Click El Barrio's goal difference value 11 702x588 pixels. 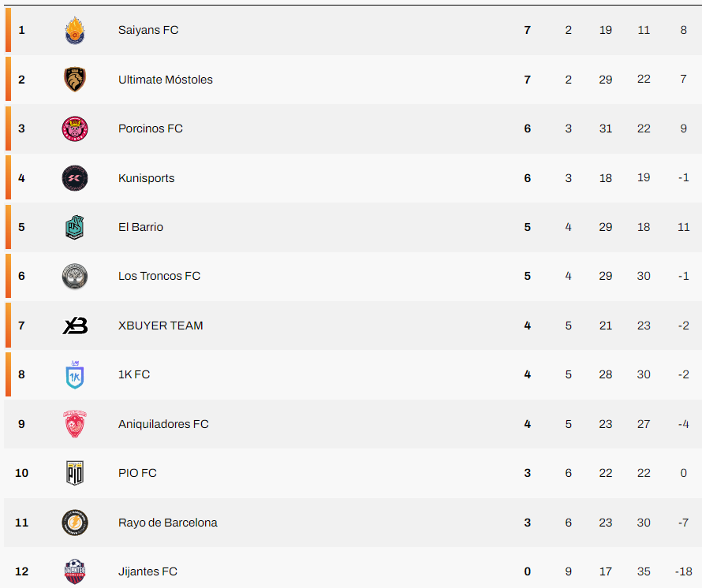pos(681,227)
